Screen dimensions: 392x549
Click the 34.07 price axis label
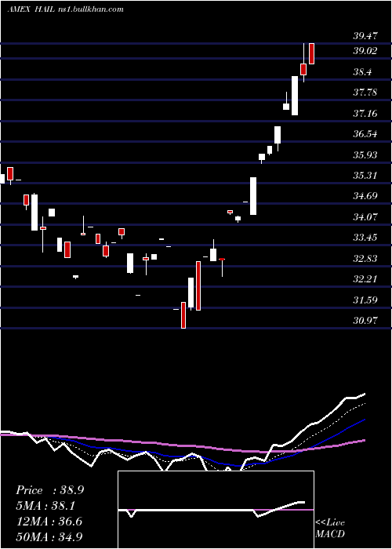click(x=365, y=217)
